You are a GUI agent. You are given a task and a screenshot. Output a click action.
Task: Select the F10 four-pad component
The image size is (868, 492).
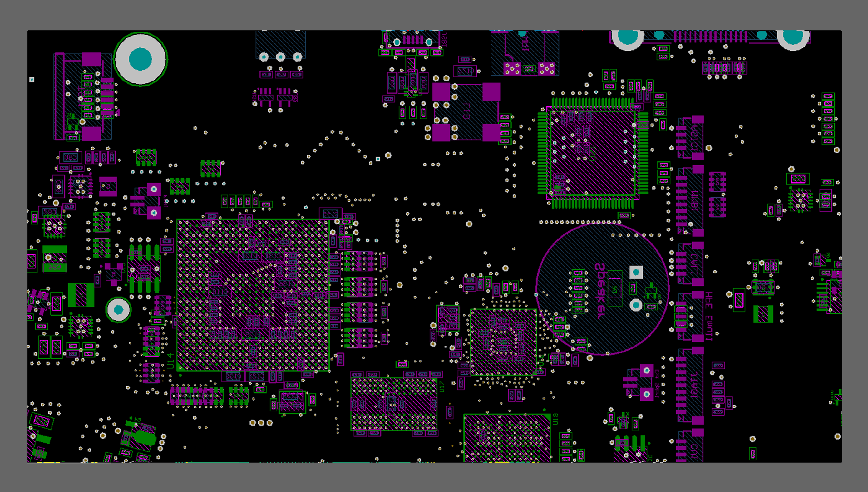466,112
